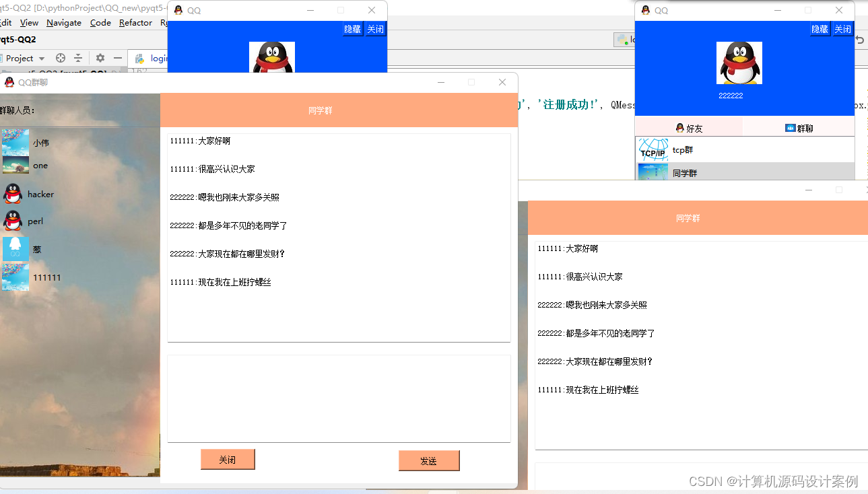The height and width of the screenshot is (494, 868).
Task: Switch to the 群聊 tab
Action: point(799,127)
